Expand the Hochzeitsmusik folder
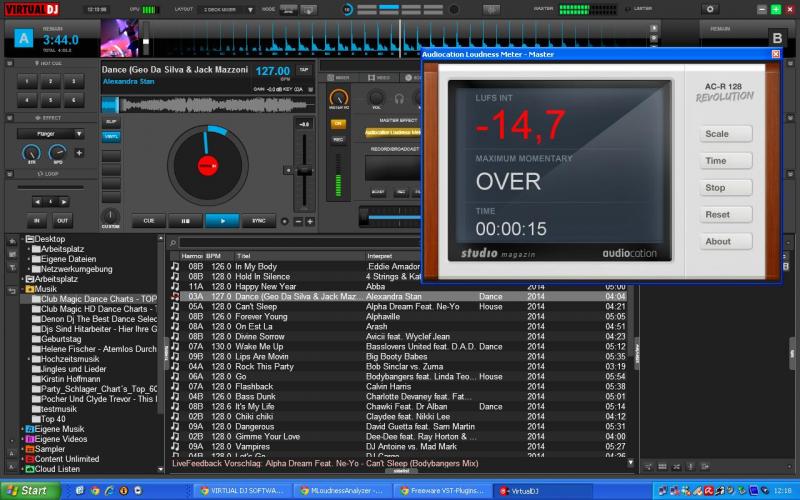This screenshot has width=800, height=500. [x=28, y=357]
